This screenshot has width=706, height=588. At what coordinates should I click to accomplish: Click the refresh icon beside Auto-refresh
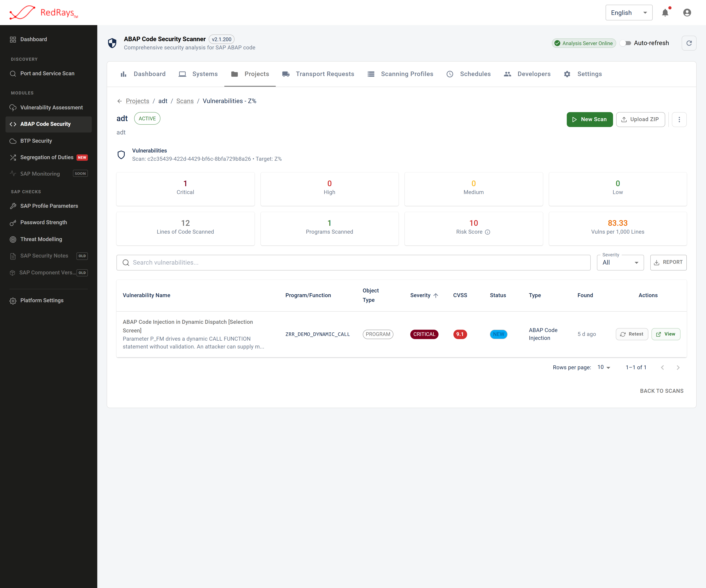[689, 43]
